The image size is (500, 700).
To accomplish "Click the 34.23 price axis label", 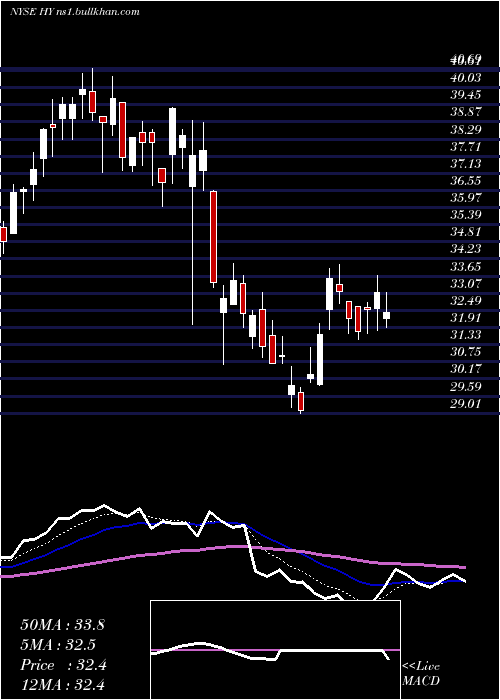I will [466, 249].
